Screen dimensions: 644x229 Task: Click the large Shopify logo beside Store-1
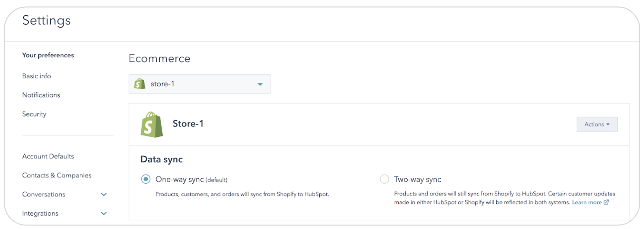[x=151, y=125]
